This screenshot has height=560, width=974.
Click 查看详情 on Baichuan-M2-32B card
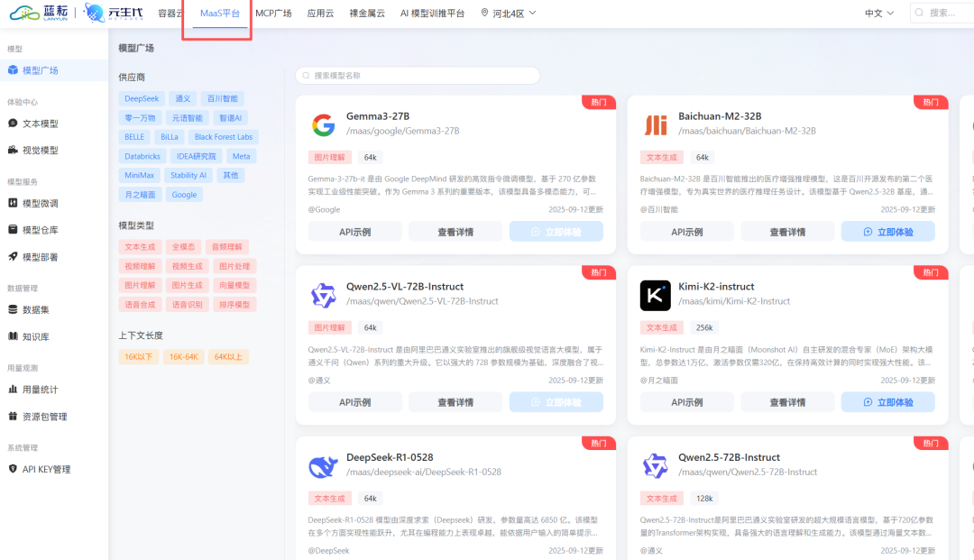pos(787,232)
